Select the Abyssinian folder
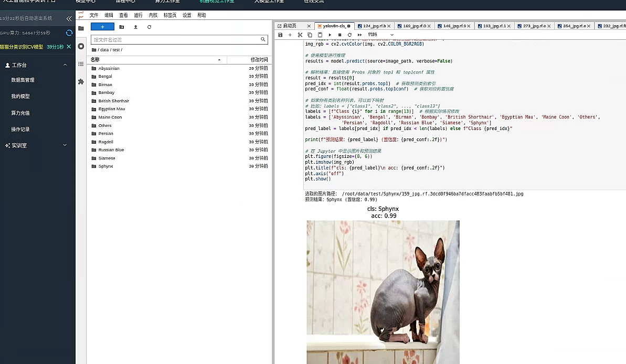Screen dimensions: 626x364 click(179, 68)
